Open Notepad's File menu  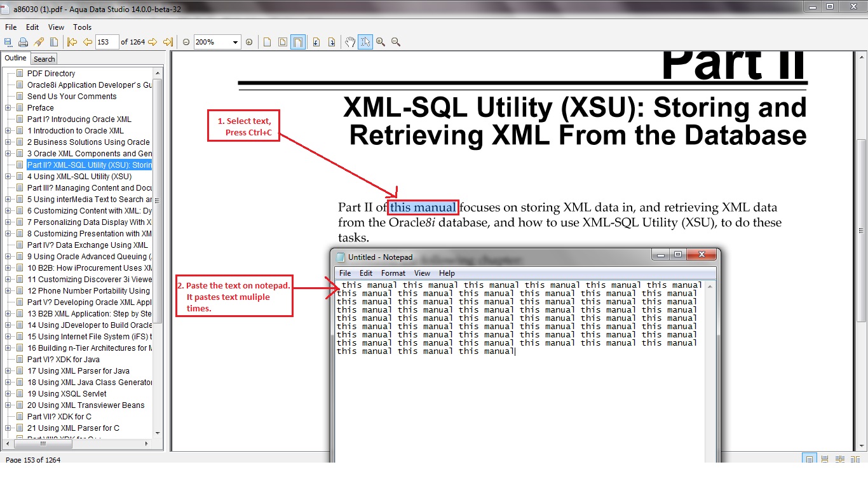pyautogui.click(x=345, y=273)
